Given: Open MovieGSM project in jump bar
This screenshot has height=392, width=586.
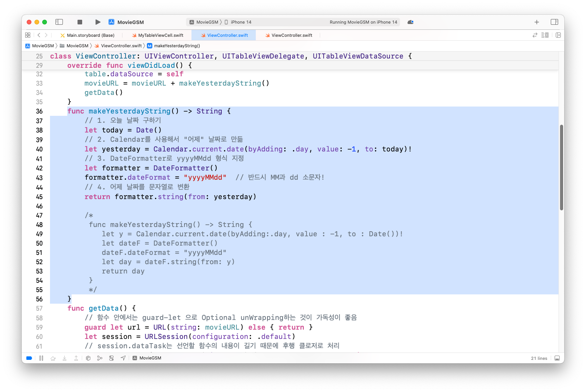Looking at the screenshot, I should (40, 46).
